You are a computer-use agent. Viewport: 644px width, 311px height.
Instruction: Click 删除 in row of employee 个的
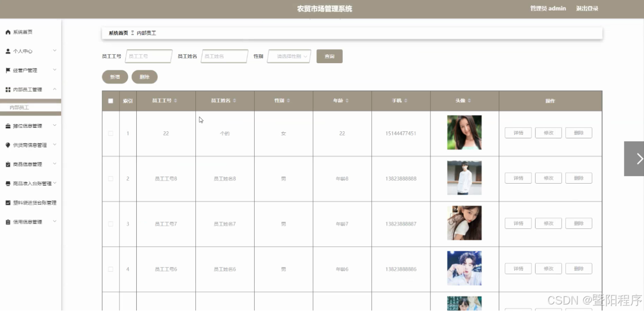[x=579, y=133]
